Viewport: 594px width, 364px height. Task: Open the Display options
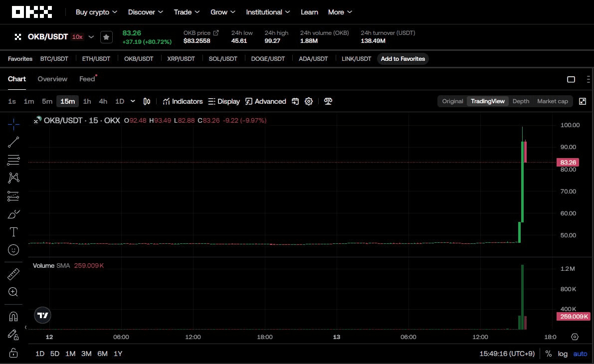[224, 101]
